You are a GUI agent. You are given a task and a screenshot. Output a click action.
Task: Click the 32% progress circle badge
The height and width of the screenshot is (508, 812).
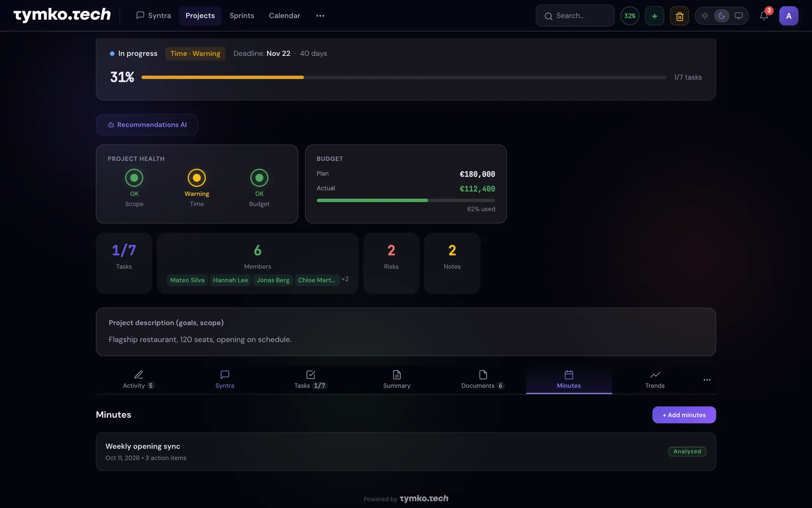click(630, 16)
